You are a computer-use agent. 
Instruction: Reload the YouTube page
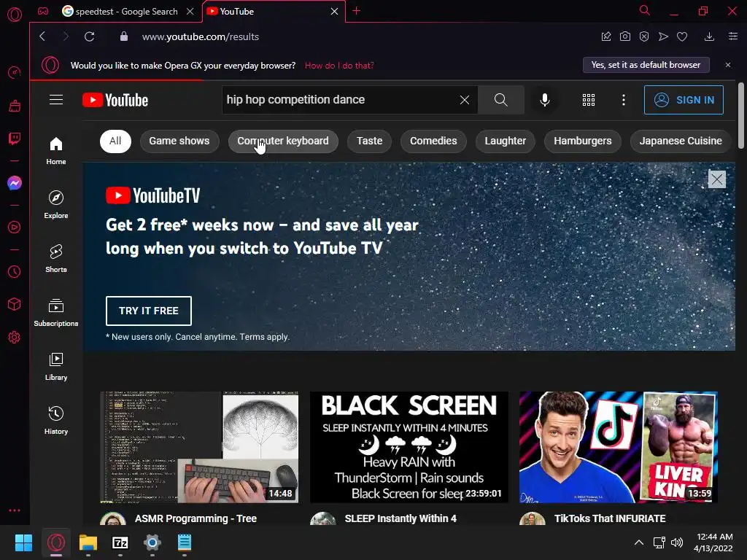click(x=90, y=36)
